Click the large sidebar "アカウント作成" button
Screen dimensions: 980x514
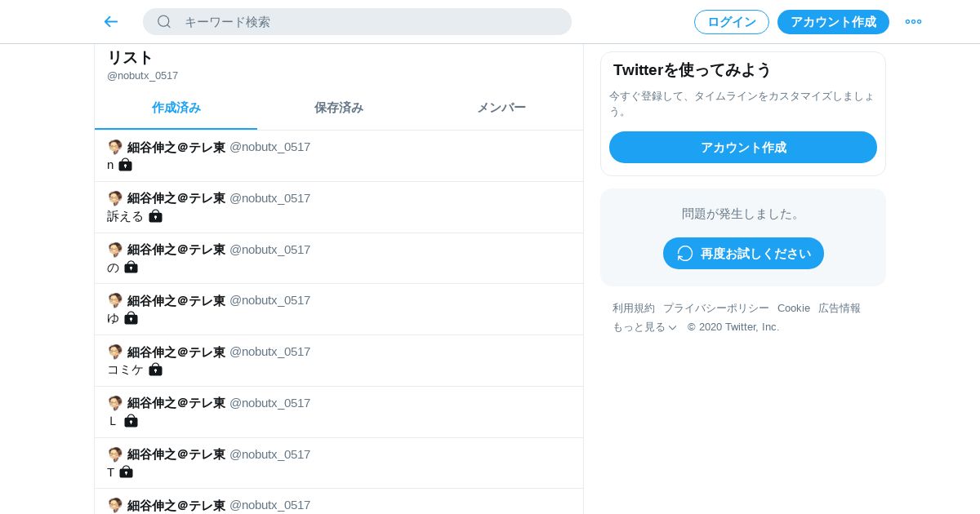click(743, 148)
